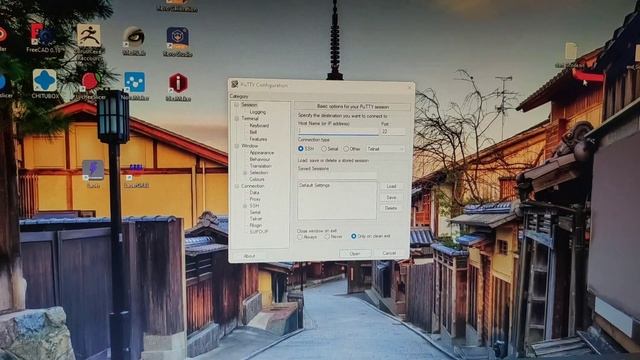
Task: Select SUPDUP in the category tree
Action: point(259,232)
